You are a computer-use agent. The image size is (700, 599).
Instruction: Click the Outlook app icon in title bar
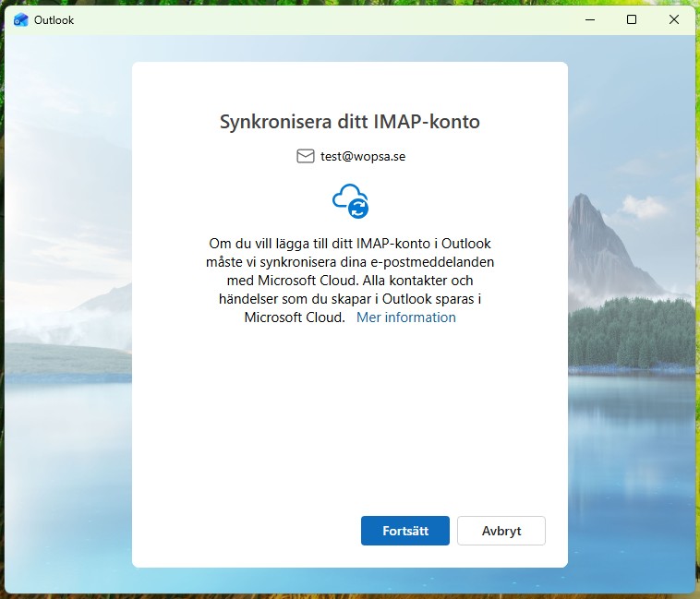21,19
